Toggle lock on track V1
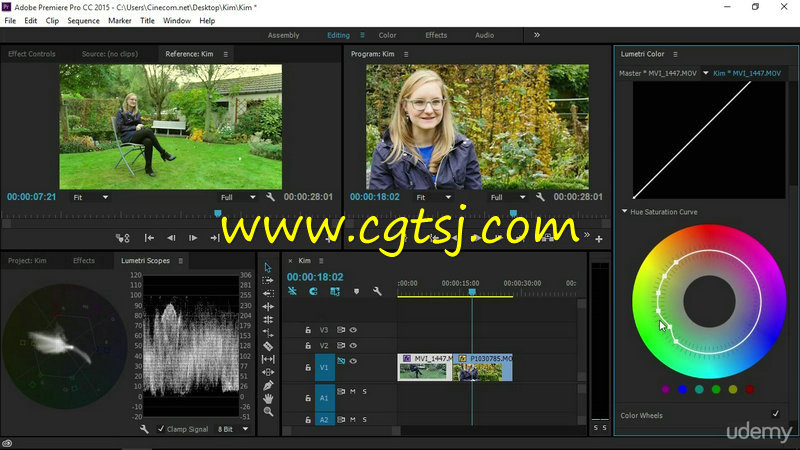The image size is (800, 450). (308, 367)
